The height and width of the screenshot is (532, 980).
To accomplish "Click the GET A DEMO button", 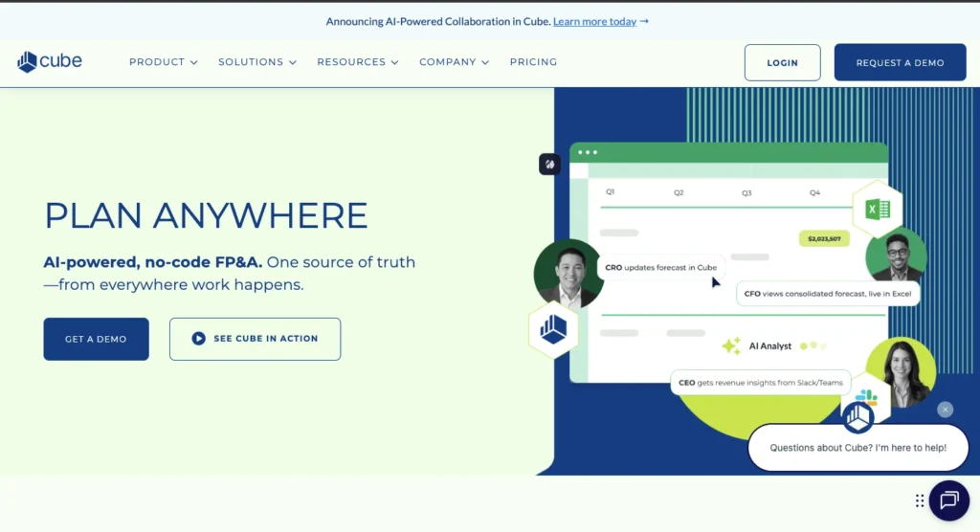I will click(96, 339).
